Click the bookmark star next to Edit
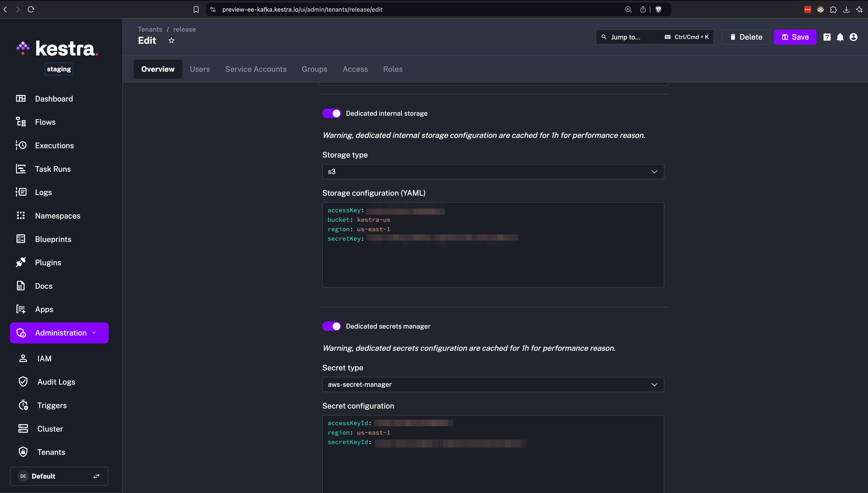This screenshot has width=868, height=493. point(171,41)
